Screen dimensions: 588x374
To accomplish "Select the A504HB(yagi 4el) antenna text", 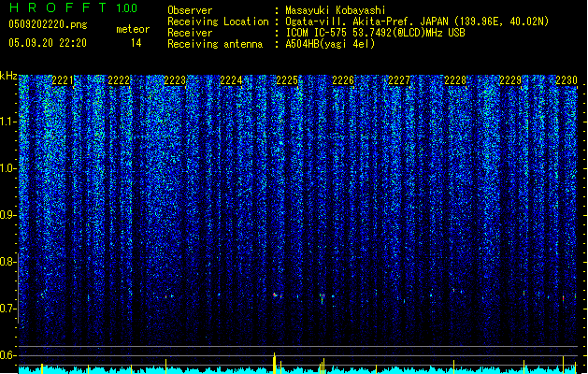I will [330, 44].
